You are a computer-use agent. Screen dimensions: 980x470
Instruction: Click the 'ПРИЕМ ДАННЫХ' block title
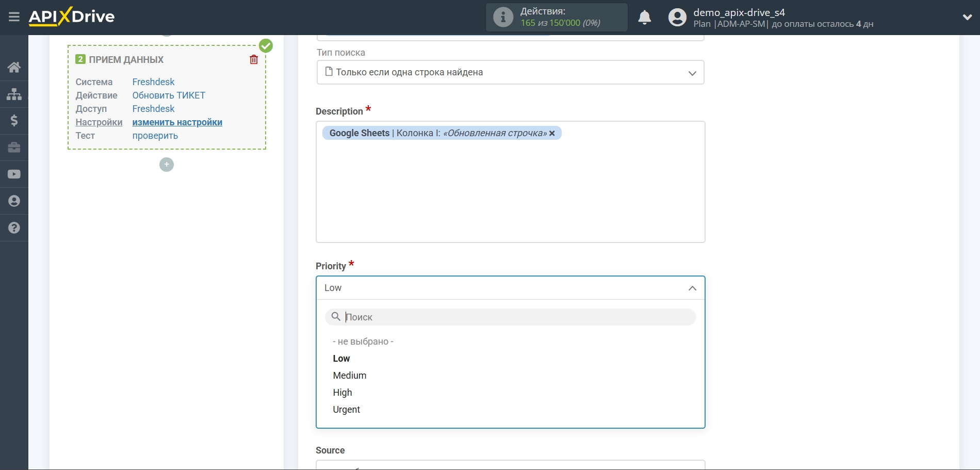[x=126, y=60]
